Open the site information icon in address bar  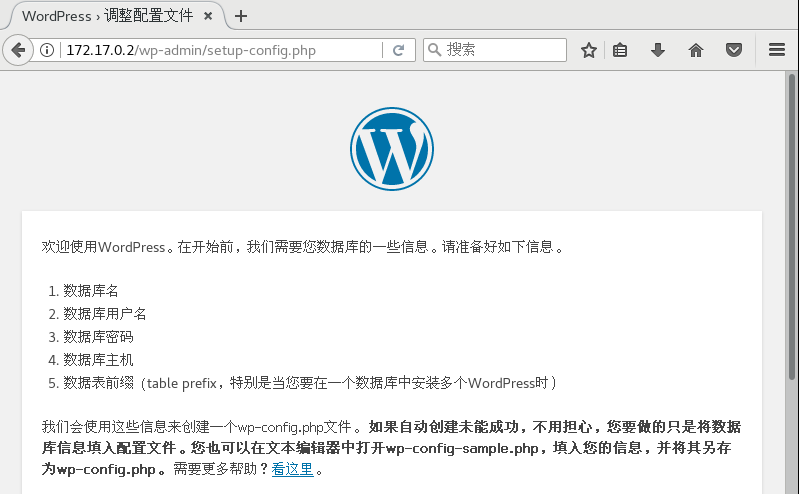(x=48, y=50)
